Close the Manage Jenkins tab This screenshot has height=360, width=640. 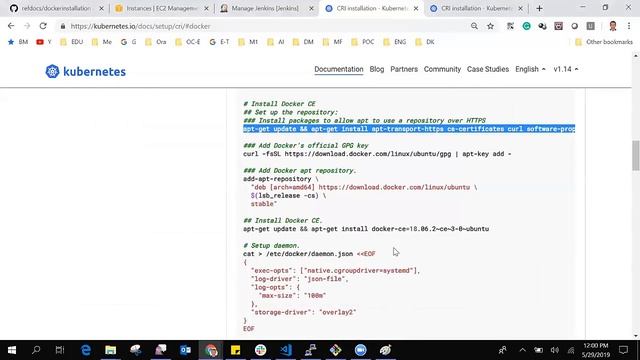(x=311, y=8)
